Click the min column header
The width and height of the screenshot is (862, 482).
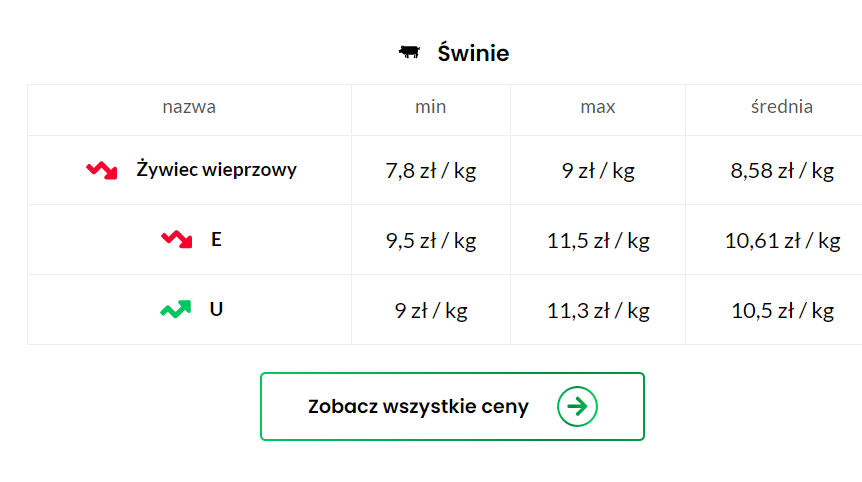(430, 107)
